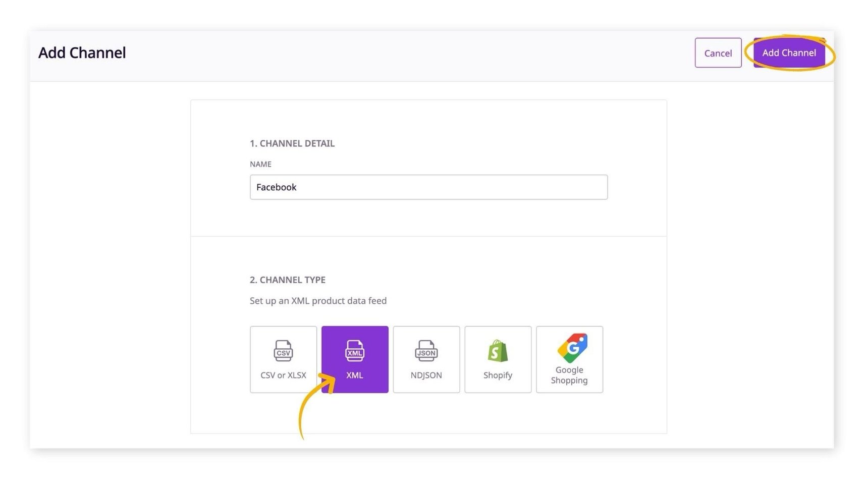Screen dimensions: 868x486
Task: Deselect the highlighted XML channel type
Action: 354,359
